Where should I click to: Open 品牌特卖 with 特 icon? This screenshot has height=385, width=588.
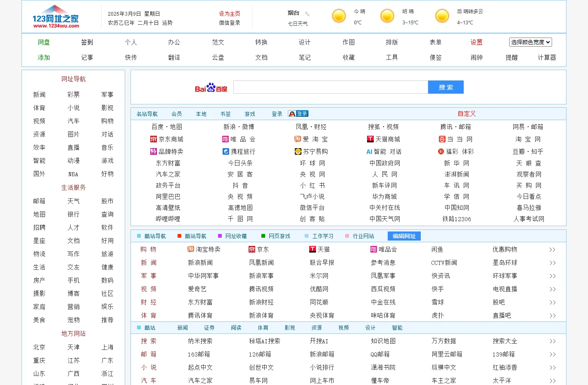(x=167, y=152)
